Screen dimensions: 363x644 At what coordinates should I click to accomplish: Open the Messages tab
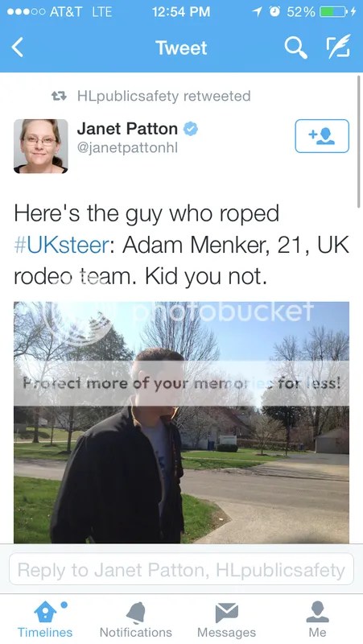pyautogui.click(x=227, y=620)
